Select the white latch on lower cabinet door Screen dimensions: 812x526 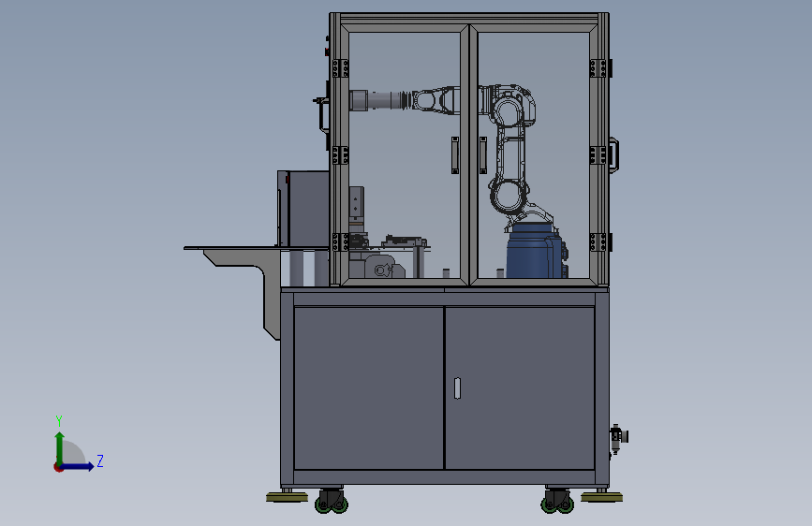point(457,388)
